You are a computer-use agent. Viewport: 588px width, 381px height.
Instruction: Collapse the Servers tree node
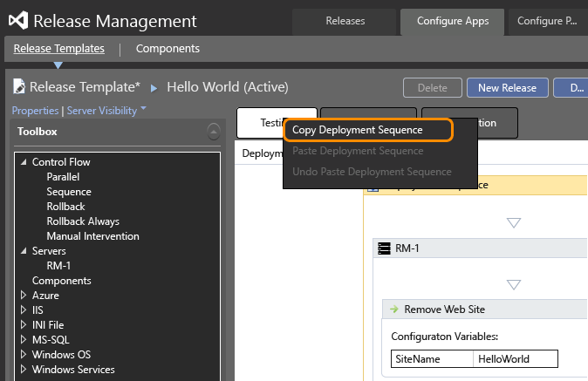pos(24,250)
